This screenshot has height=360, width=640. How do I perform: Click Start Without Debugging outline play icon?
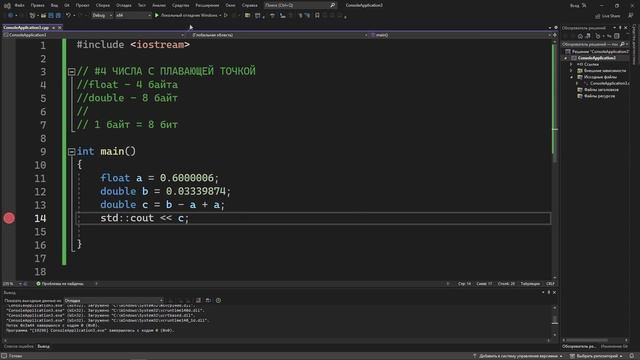pos(226,16)
